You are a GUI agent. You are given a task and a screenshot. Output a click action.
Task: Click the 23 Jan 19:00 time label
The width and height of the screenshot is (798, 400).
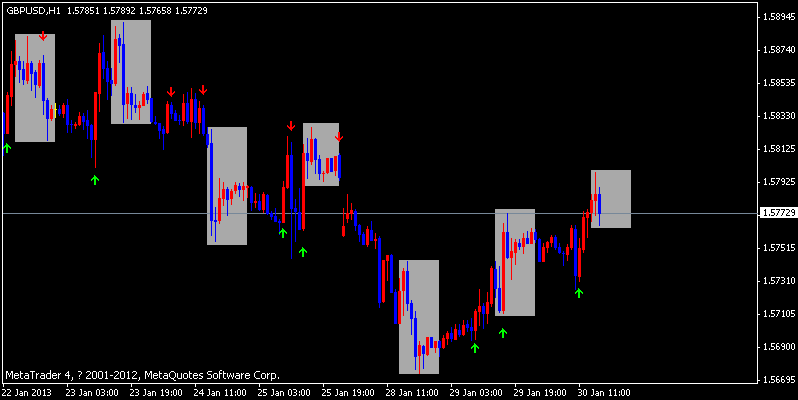coord(156,393)
